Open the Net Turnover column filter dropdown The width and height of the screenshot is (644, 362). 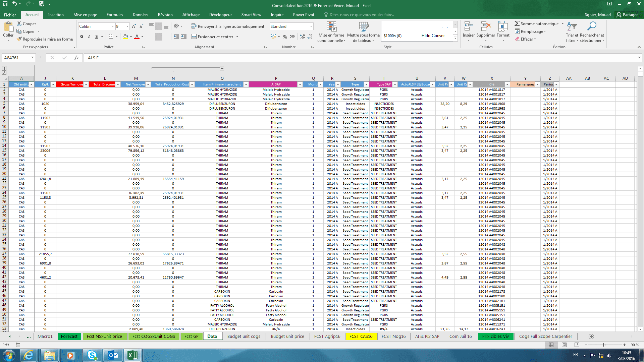coord(148,84)
